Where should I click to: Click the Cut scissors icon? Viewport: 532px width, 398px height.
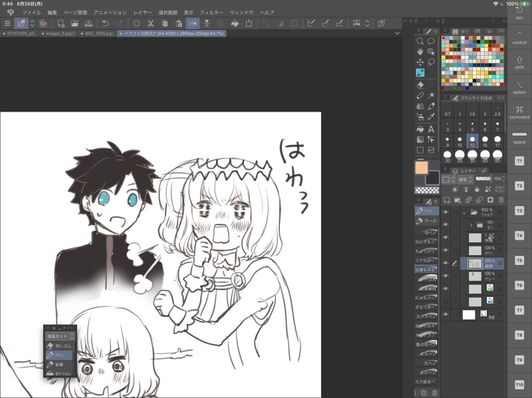click(151, 23)
